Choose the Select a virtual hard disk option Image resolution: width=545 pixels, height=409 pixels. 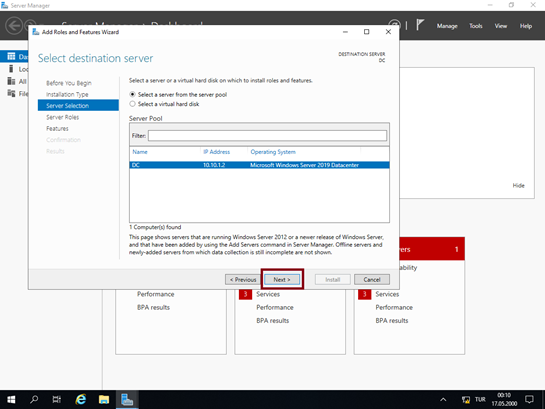[x=132, y=104]
